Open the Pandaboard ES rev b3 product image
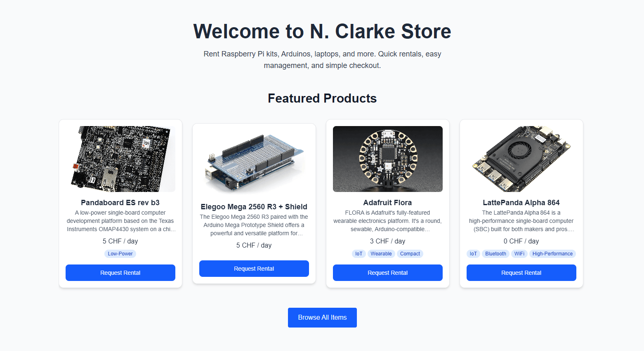 120,159
